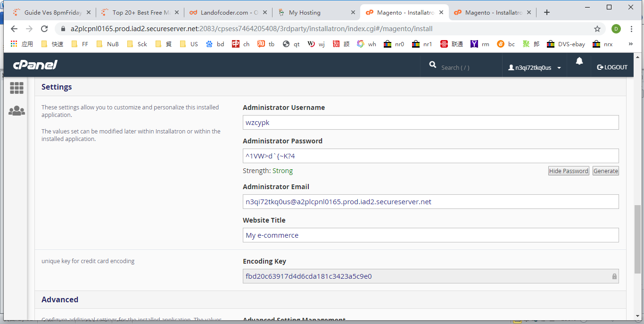
Task: Open the 联通 bookmark
Action: [452, 44]
